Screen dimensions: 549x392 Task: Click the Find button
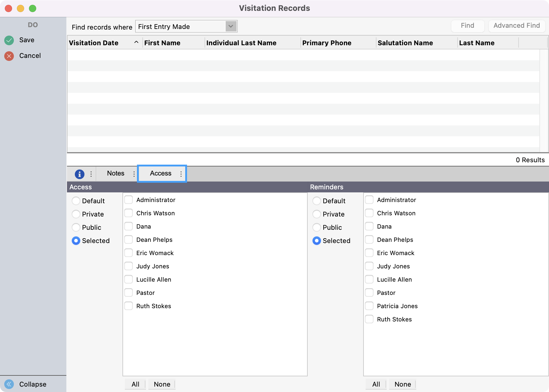coord(467,26)
